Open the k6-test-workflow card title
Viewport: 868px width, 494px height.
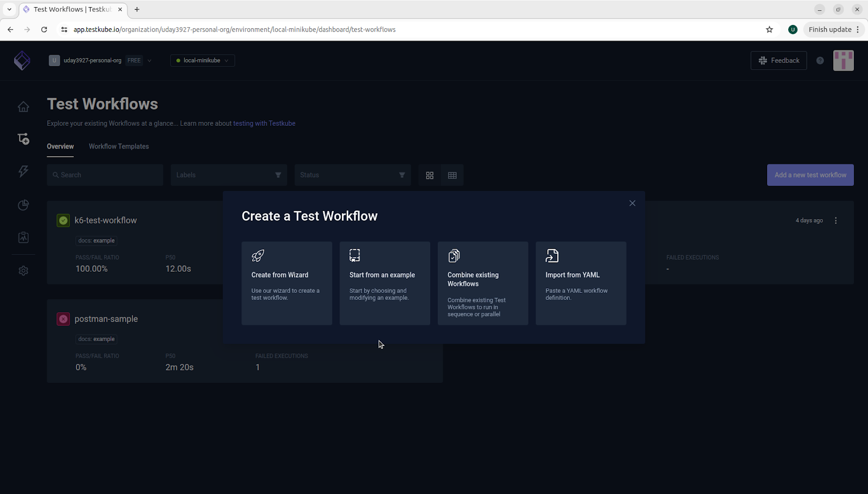pos(106,221)
